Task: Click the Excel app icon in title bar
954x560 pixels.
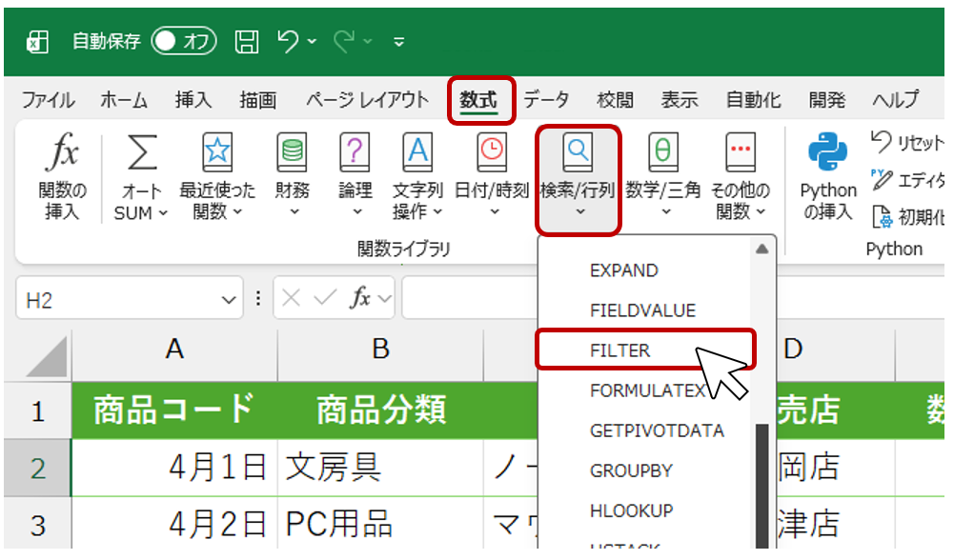Action: 37,42
